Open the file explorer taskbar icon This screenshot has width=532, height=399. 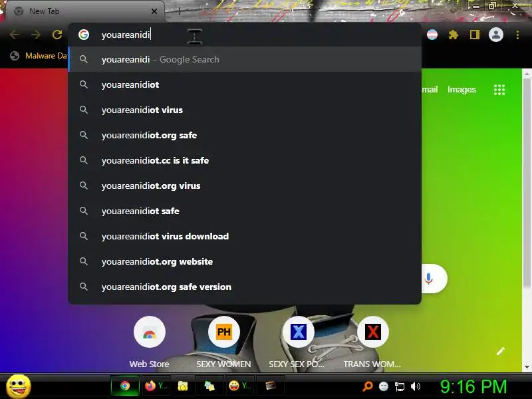[x=183, y=386]
